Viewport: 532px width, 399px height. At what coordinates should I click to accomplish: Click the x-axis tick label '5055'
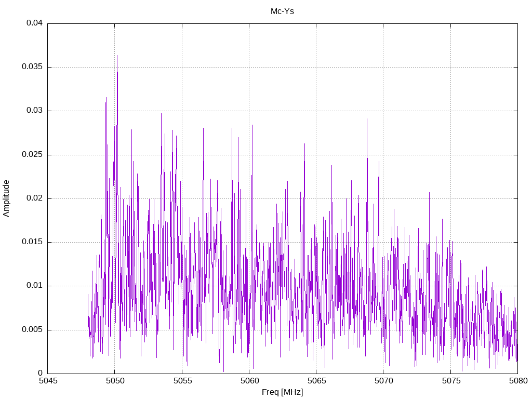[x=182, y=381]
